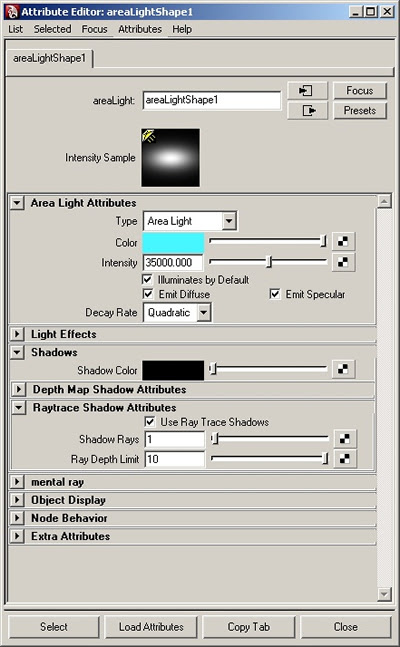Image resolution: width=400 pixels, height=647 pixels.
Task: Expand the Light Effects section
Action: (x=17, y=334)
